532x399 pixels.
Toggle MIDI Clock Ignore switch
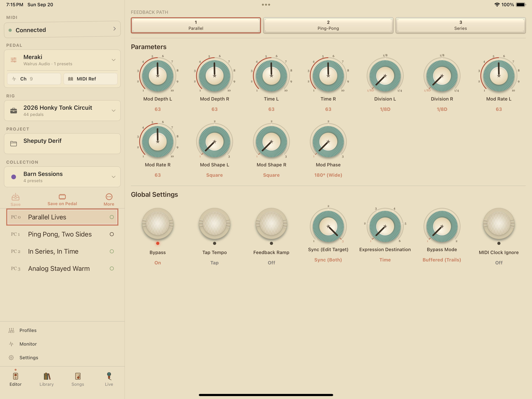click(499, 224)
